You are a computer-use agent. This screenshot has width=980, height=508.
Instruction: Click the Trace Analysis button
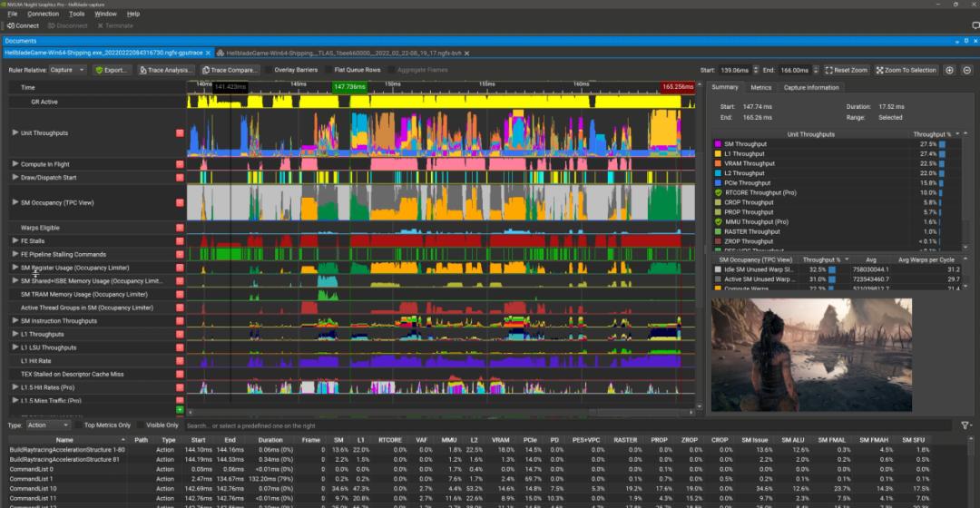(x=164, y=70)
